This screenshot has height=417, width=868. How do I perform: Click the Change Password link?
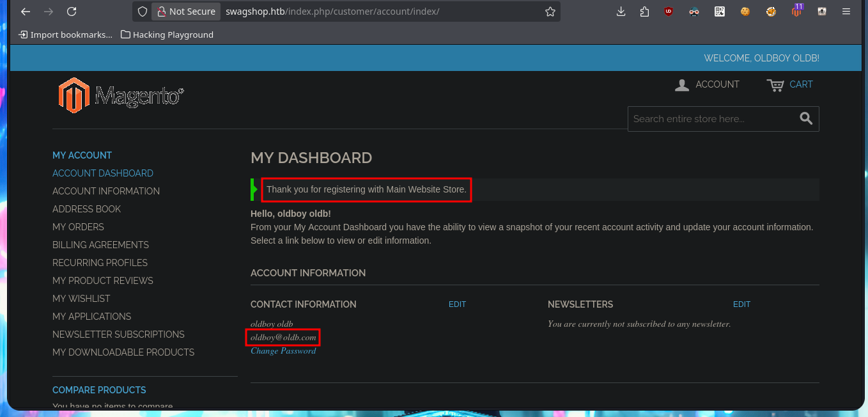(x=283, y=350)
